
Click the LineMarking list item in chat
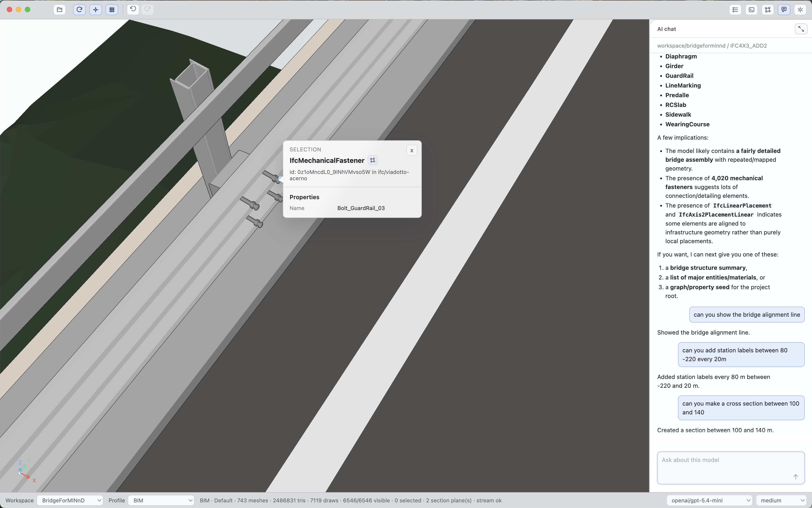(x=683, y=85)
